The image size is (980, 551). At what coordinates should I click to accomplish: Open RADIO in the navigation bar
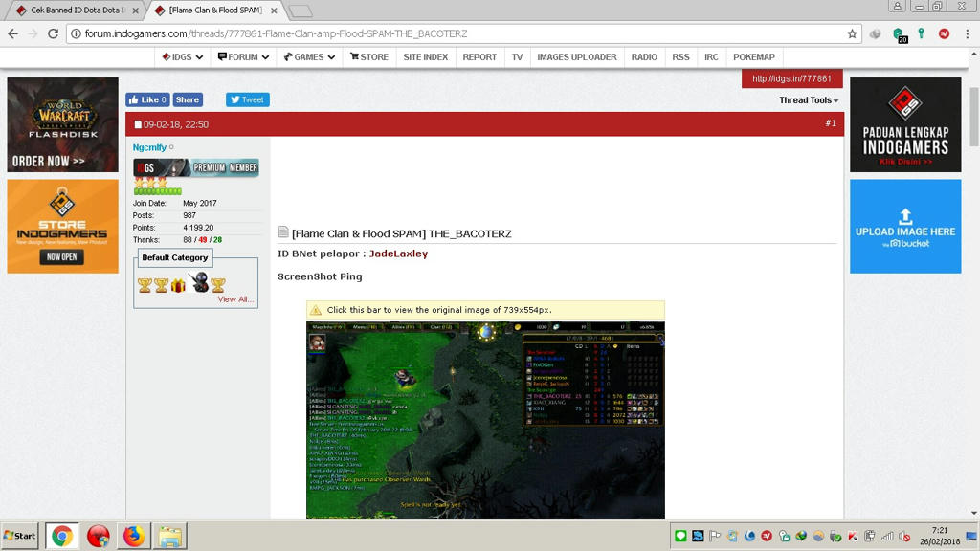click(644, 56)
